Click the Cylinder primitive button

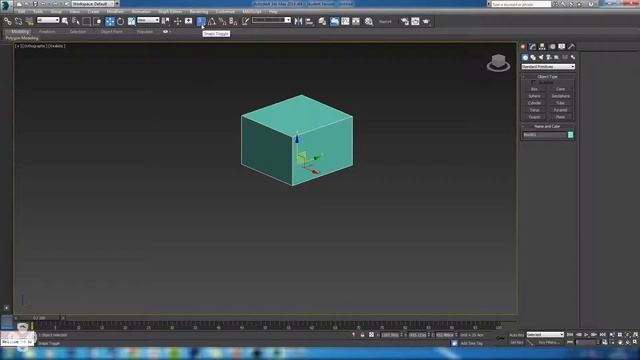click(534, 103)
